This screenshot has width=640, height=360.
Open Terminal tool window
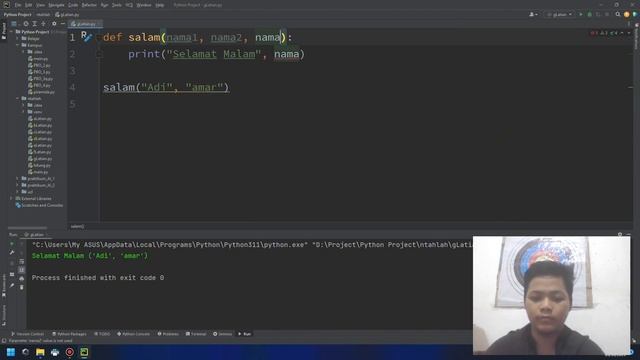point(196,334)
